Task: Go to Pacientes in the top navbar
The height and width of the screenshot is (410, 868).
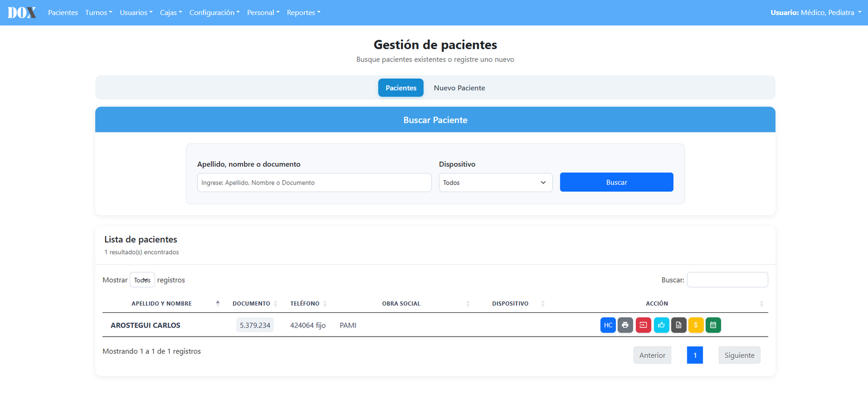Action: coord(63,12)
